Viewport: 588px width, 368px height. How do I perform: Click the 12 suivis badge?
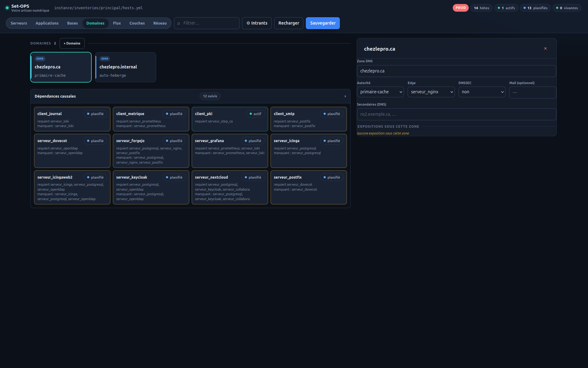210,96
